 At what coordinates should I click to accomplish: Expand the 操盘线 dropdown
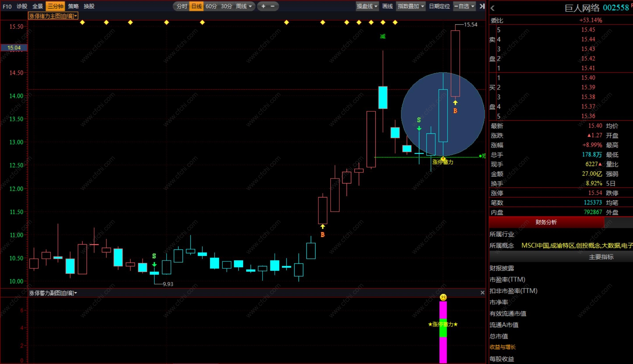point(367,6)
